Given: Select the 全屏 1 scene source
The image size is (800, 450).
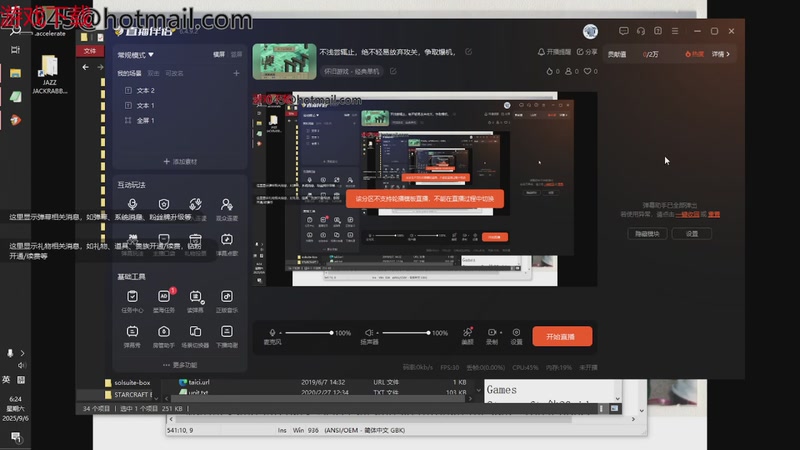Looking at the screenshot, I should pyautogui.click(x=145, y=120).
